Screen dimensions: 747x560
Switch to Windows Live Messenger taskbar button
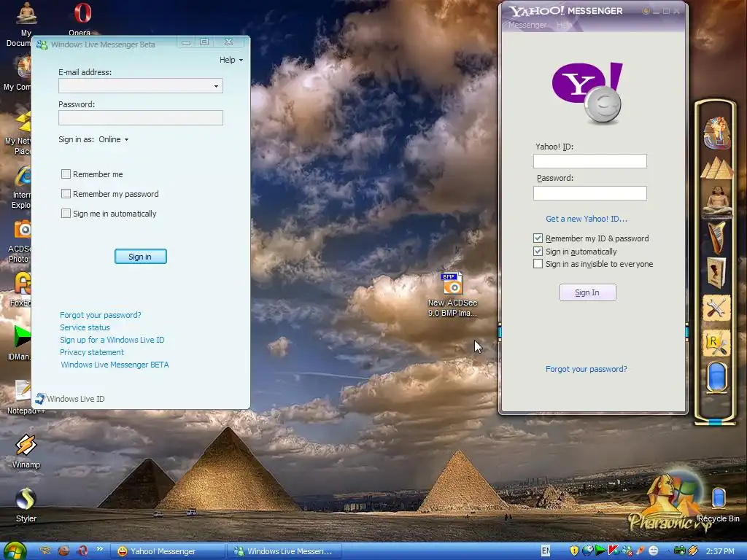pos(284,551)
